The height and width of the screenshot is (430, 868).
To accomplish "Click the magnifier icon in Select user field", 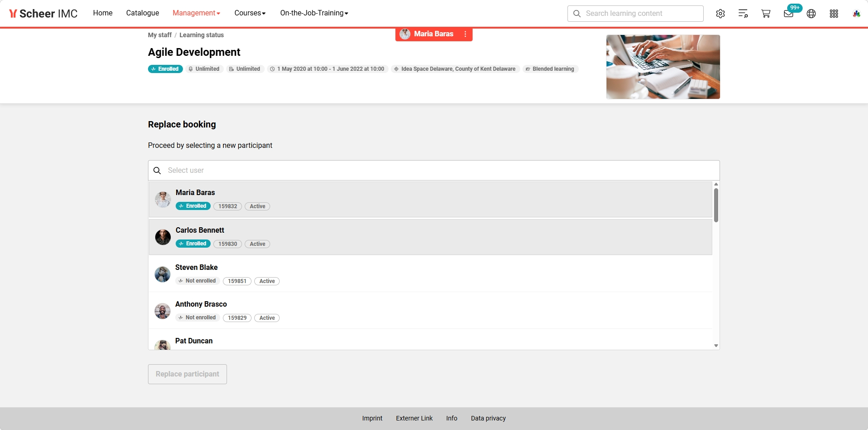I will pyautogui.click(x=157, y=171).
